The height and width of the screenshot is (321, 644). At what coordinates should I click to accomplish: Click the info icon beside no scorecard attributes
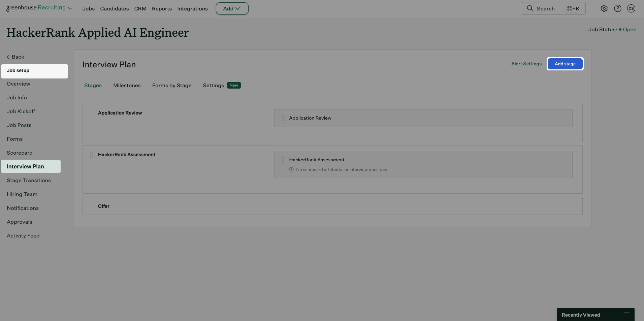[291, 169]
